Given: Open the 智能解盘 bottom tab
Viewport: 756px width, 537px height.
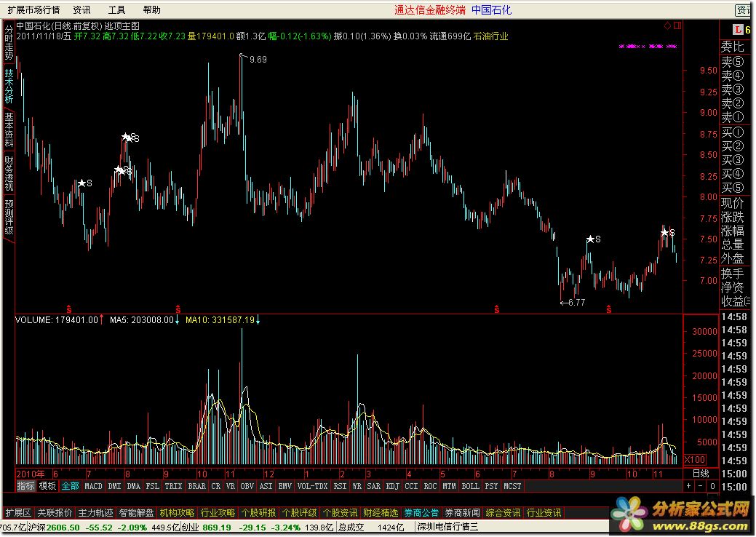Looking at the screenshot, I should pyautogui.click(x=137, y=512).
